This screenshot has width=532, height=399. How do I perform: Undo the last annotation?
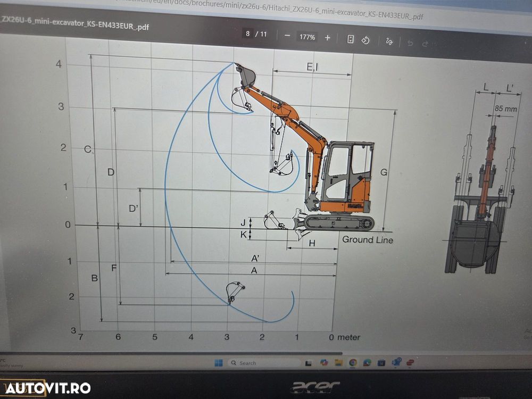click(x=410, y=43)
